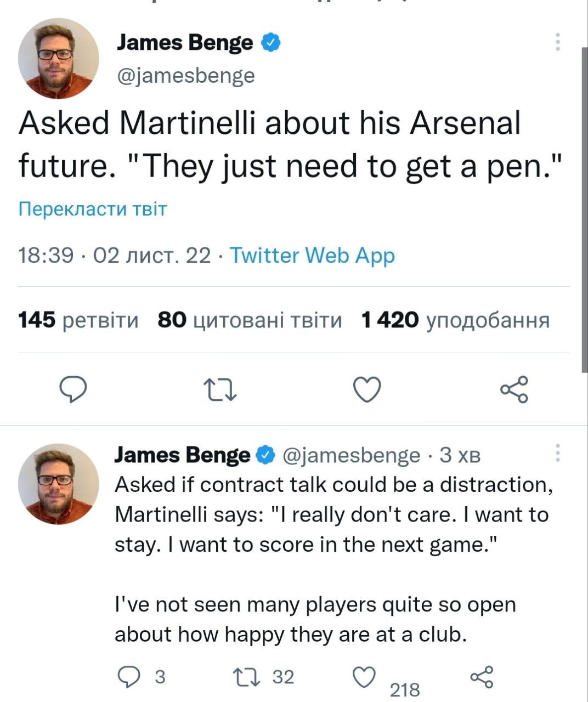Share the contract talk reply tweet
Viewport: 588px width, 702px height.
pyautogui.click(x=482, y=677)
